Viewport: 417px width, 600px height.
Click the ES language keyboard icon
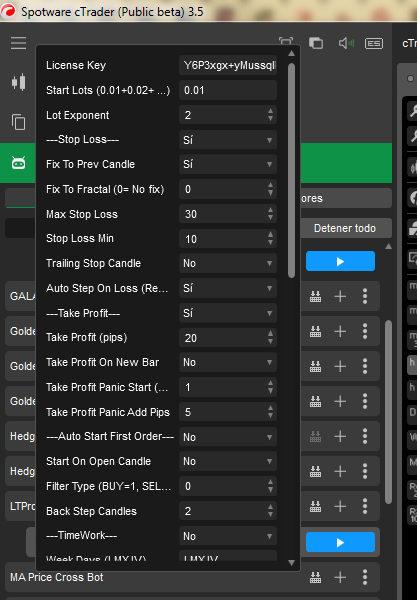point(374,44)
